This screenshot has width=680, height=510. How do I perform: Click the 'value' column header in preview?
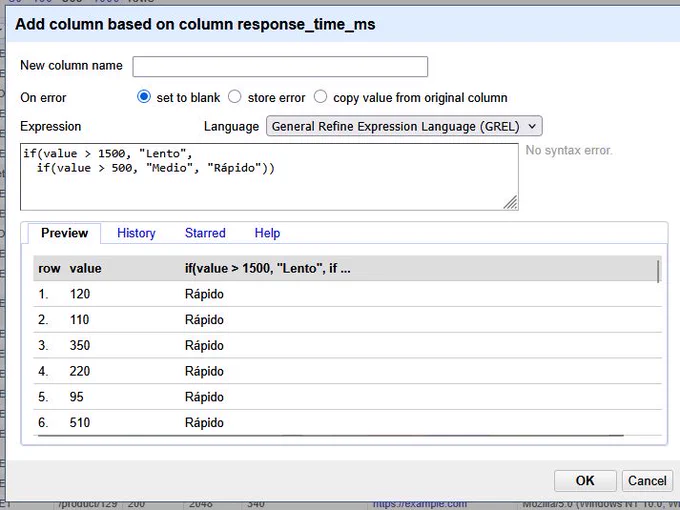pos(85,268)
